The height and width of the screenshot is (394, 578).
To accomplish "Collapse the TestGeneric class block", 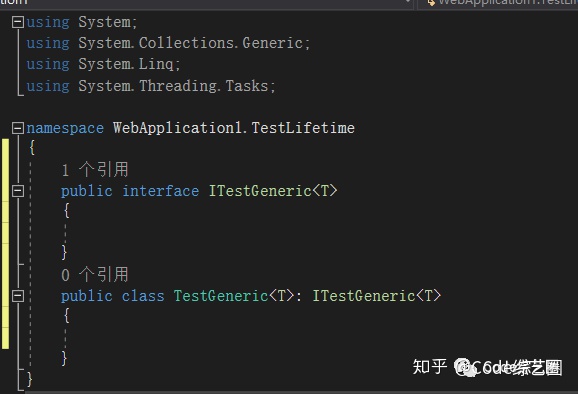I will pyautogui.click(x=18, y=296).
